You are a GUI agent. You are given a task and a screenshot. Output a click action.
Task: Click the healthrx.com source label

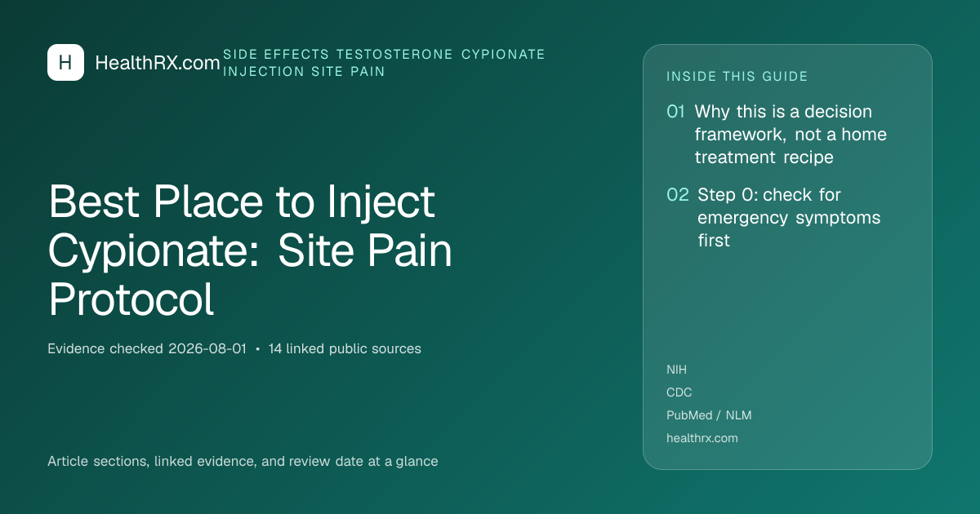[x=702, y=438]
